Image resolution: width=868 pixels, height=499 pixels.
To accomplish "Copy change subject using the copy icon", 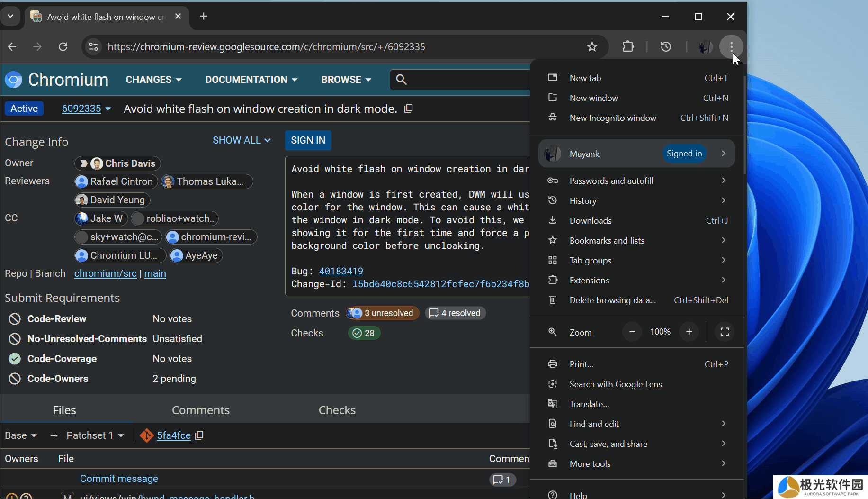I will 409,109.
